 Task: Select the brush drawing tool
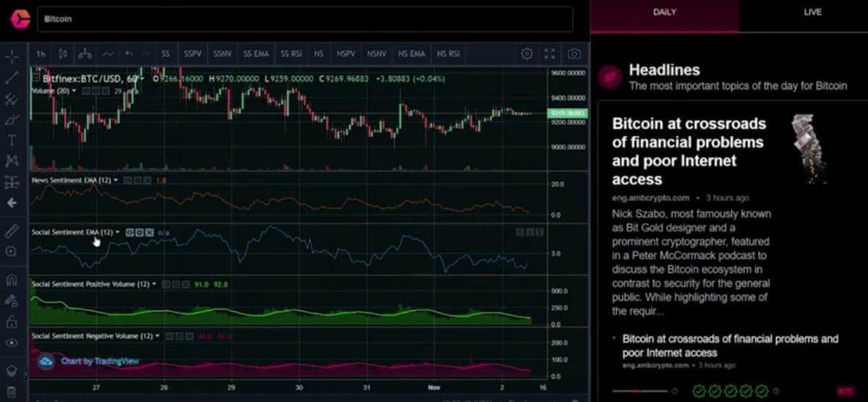click(12, 119)
